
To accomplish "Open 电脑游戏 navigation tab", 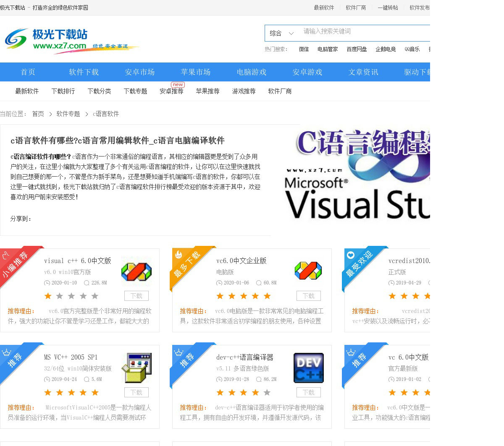I will click(252, 72).
